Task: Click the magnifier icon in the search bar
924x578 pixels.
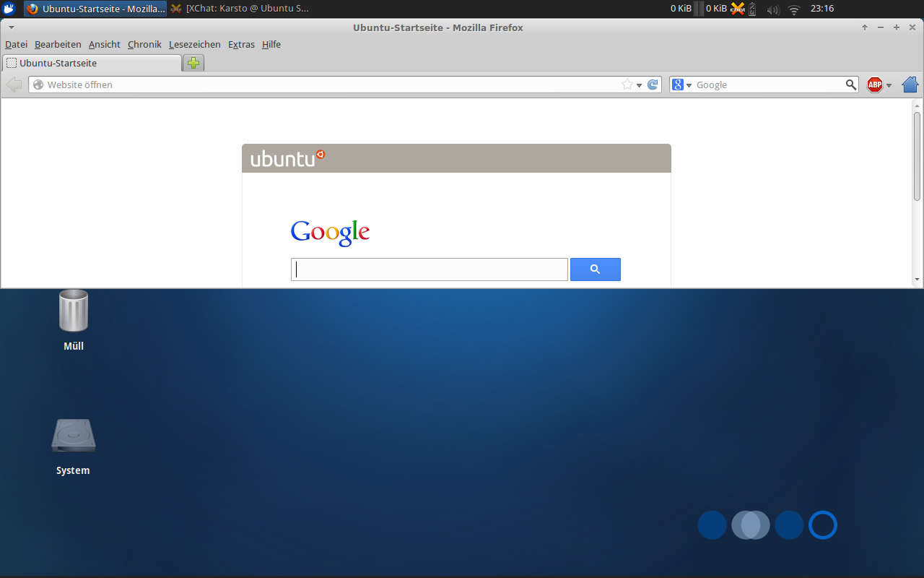Action: click(x=851, y=85)
